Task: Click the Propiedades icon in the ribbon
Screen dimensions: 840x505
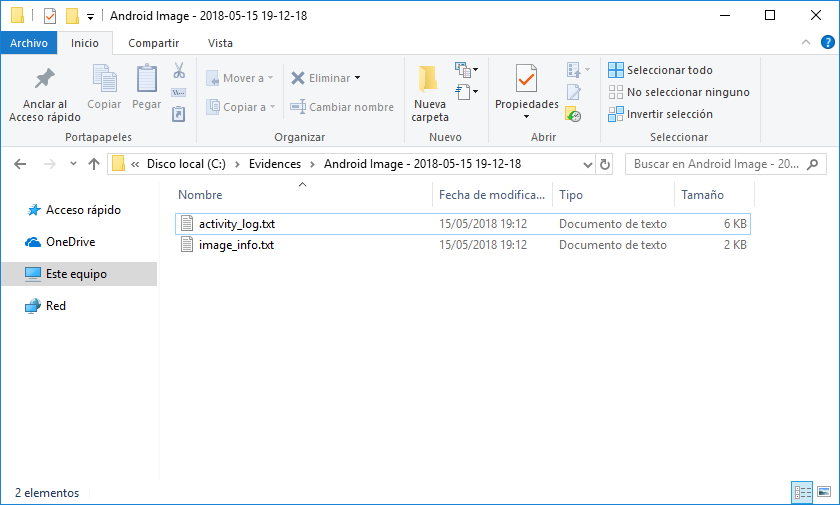Action: pyautogui.click(x=526, y=78)
